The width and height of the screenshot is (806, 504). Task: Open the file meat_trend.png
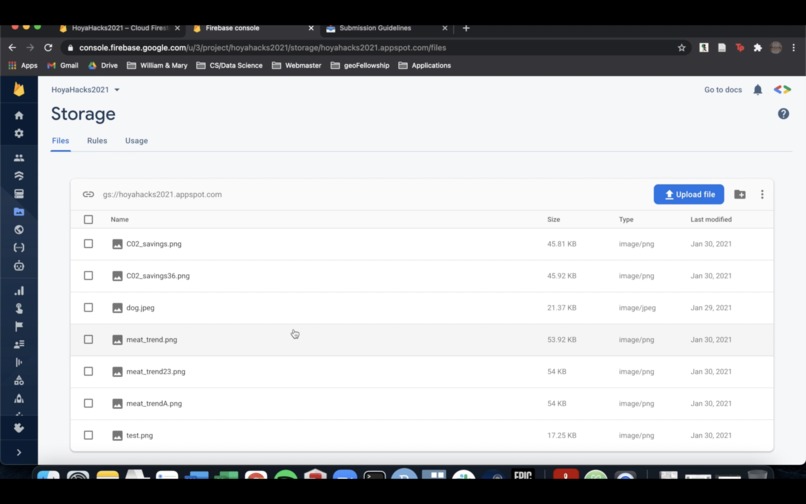[x=152, y=340]
